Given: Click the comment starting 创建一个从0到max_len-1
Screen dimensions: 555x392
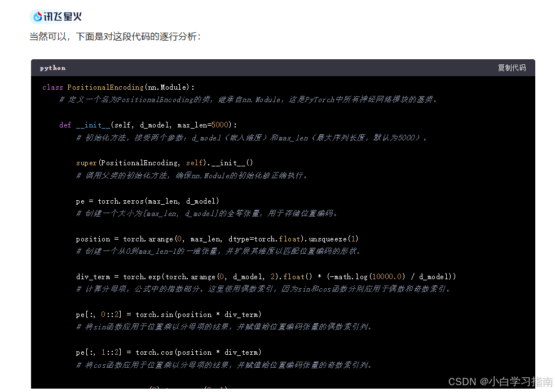Looking at the screenshot, I should [x=218, y=251].
